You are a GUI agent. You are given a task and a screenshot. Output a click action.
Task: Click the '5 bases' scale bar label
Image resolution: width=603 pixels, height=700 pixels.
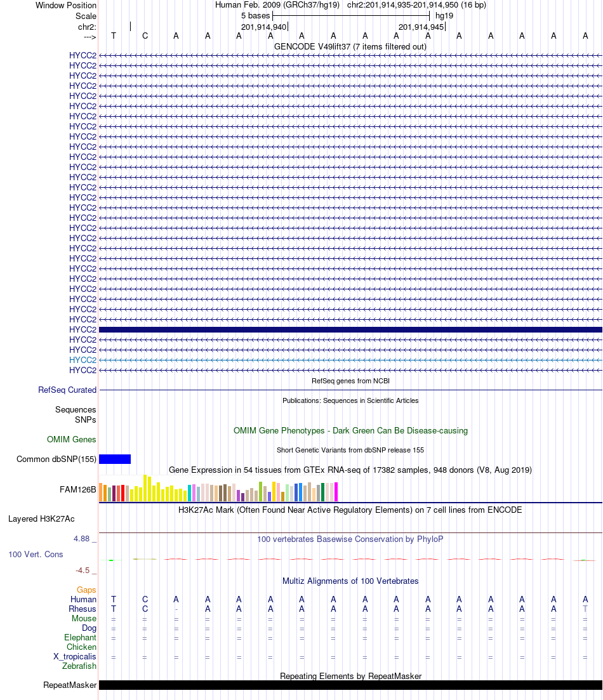coord(256,16)
